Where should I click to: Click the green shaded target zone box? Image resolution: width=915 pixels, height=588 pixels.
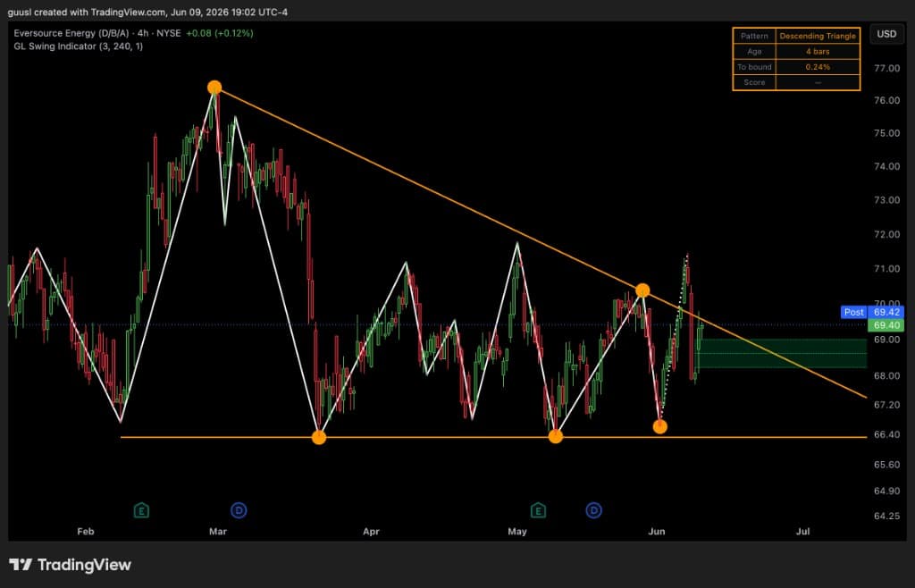tap(783, 354)
